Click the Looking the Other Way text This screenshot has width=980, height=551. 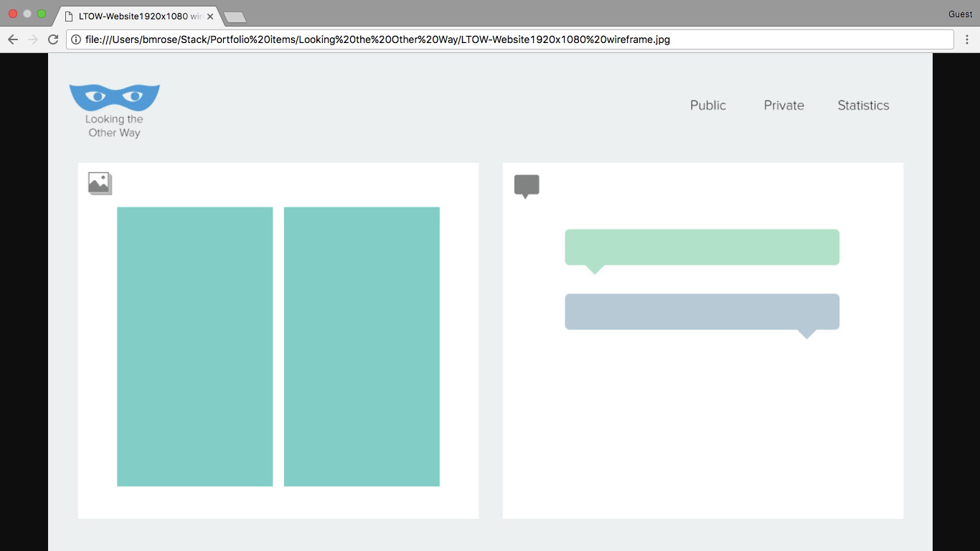coord(114,126)
